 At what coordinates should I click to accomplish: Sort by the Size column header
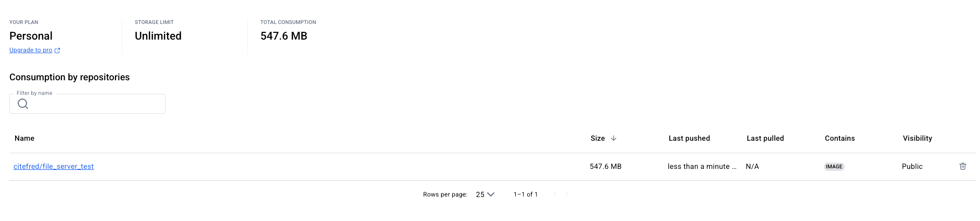tap(597, 138)
